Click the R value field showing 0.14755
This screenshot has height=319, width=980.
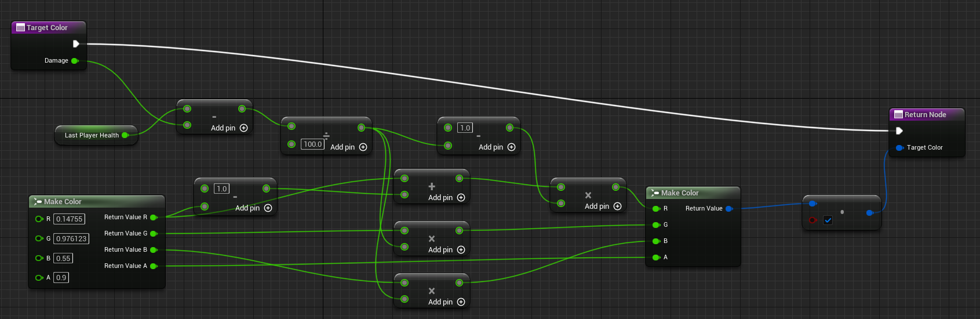pos(70,219)
